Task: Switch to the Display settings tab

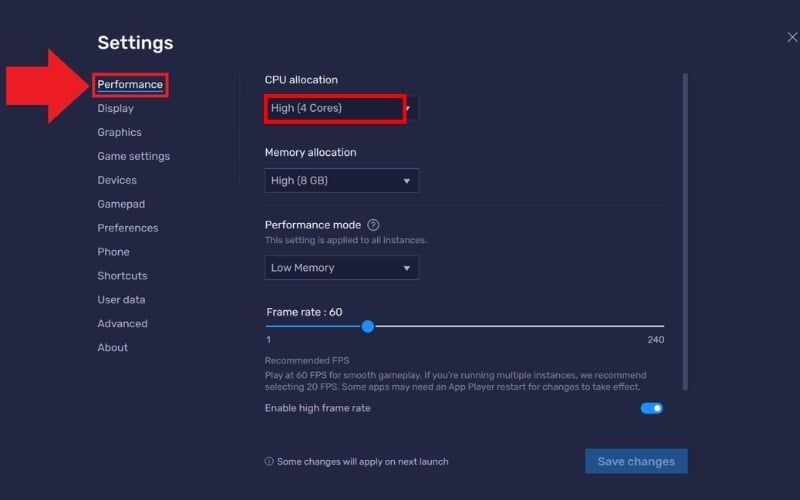Action: click(x=115, y=109)
